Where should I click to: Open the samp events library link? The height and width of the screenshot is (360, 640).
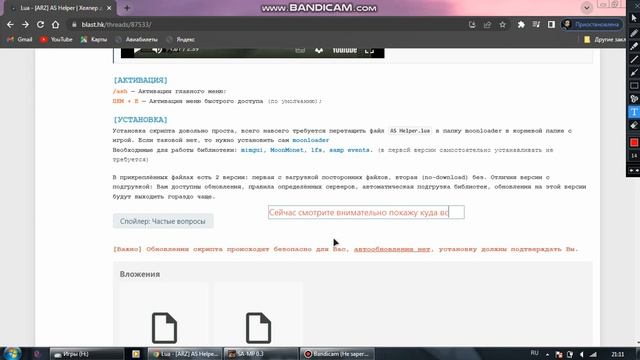349,150
